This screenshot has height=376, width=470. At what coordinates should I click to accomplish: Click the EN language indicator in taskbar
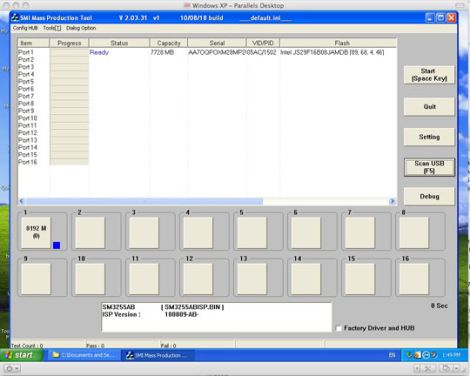[x=392, y=355]
